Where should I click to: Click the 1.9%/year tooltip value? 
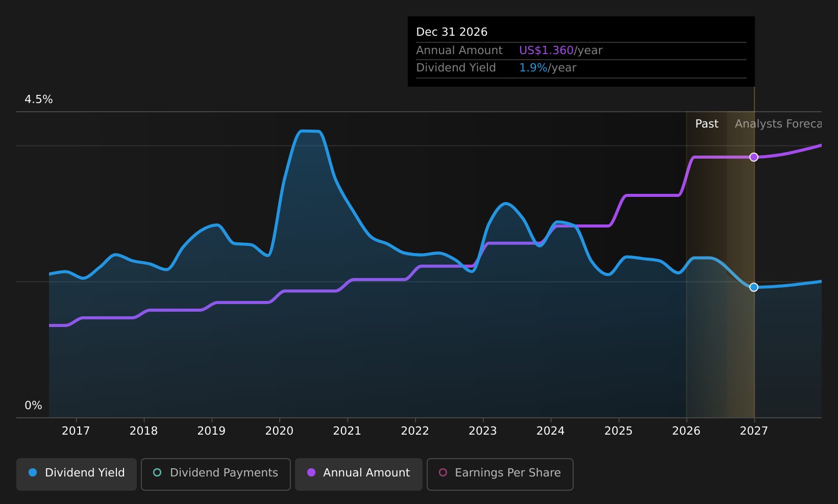click(548, 68)
